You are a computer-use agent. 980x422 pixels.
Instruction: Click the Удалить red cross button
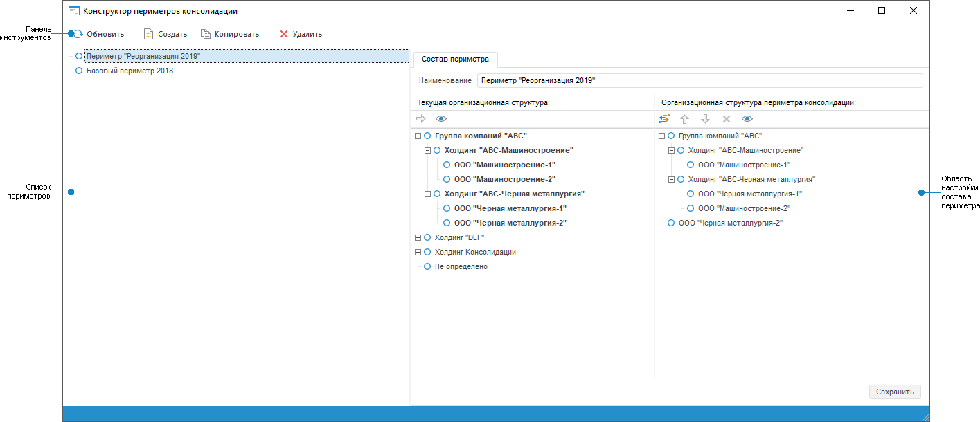click(x=283, y=33)
